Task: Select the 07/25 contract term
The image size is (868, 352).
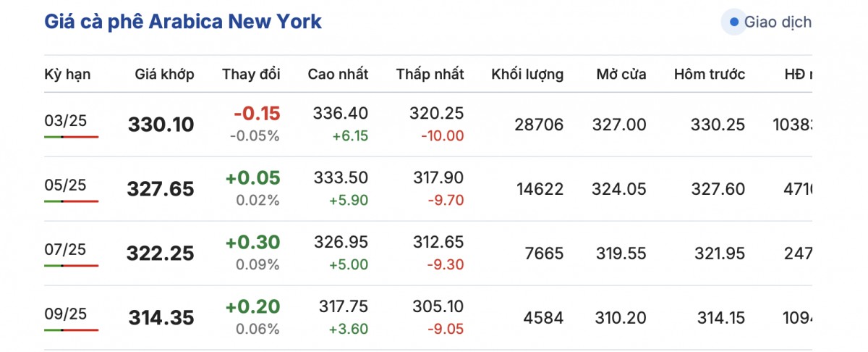Action: point(65,249)
